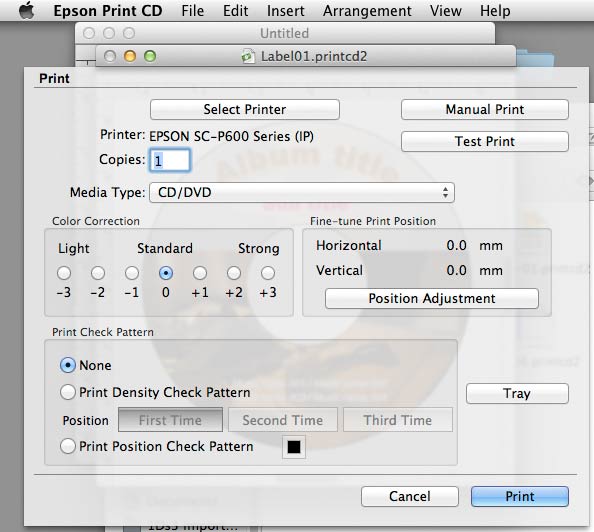Screen dimensions: 594x532
Task: Click the Test Print button
Action: [485, 141]
